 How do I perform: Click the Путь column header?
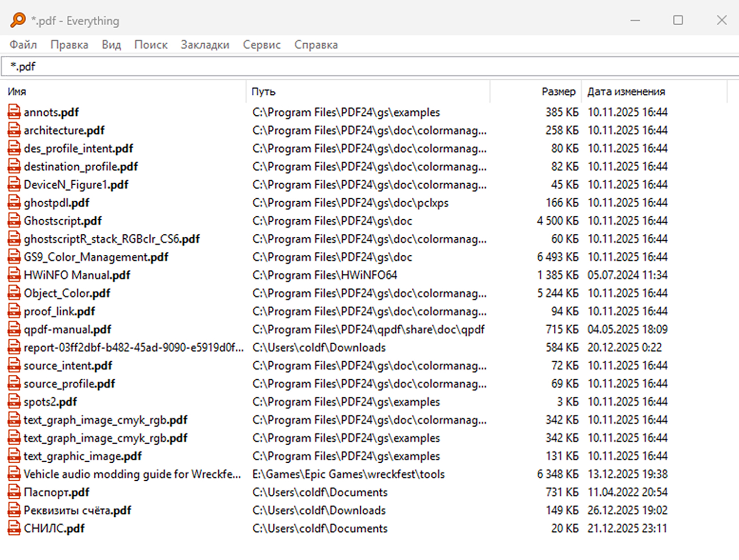coord(264,92)
